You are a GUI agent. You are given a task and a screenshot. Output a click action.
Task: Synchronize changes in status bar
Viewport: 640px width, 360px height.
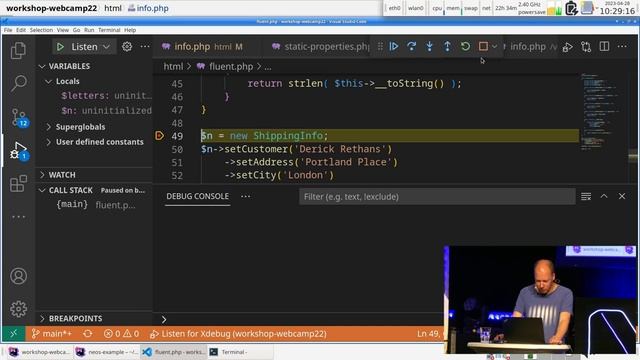coord(88,334)
